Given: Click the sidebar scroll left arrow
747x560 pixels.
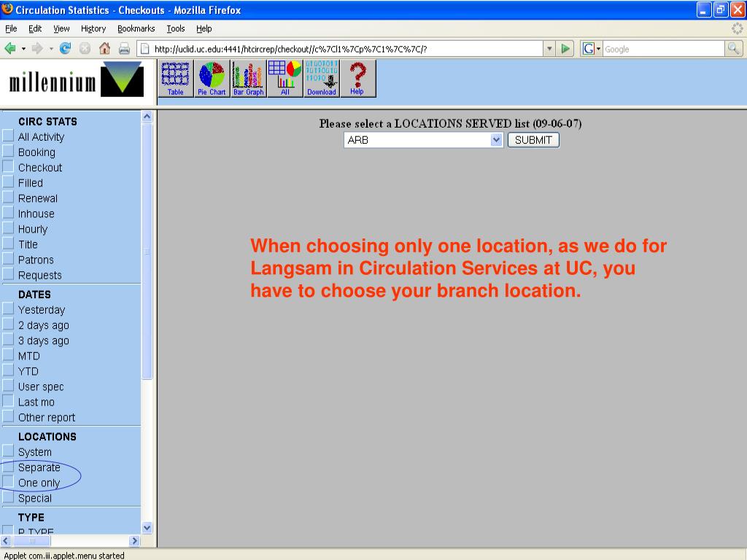Looking at the screenshot, I should point(6,540).
